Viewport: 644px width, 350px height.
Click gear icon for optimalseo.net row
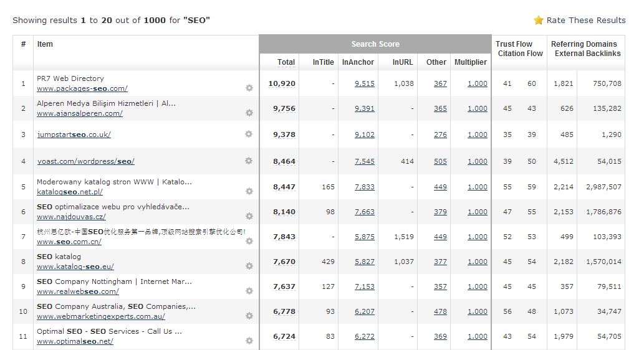pos(249,341)
